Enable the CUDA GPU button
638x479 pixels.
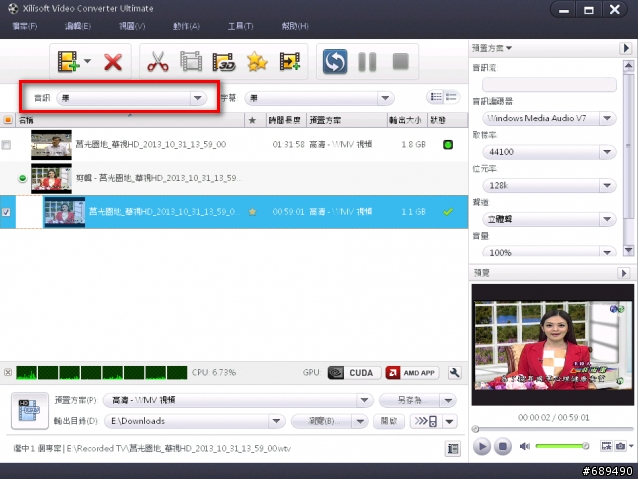(351, 373)
